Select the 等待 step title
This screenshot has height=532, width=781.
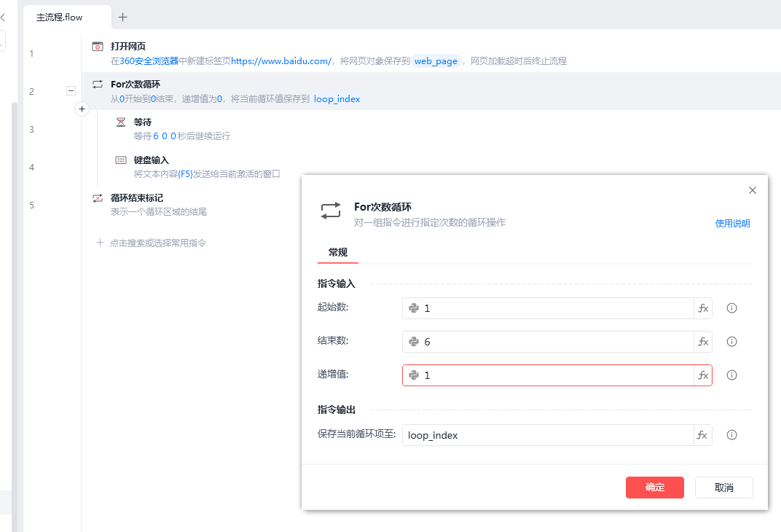coord(143,122)
